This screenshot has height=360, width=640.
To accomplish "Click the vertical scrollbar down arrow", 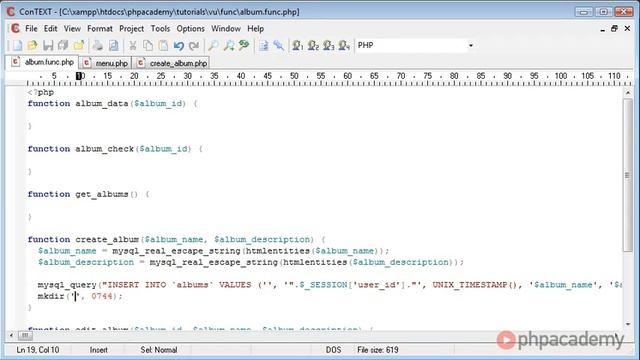I will tap(628, 324).
